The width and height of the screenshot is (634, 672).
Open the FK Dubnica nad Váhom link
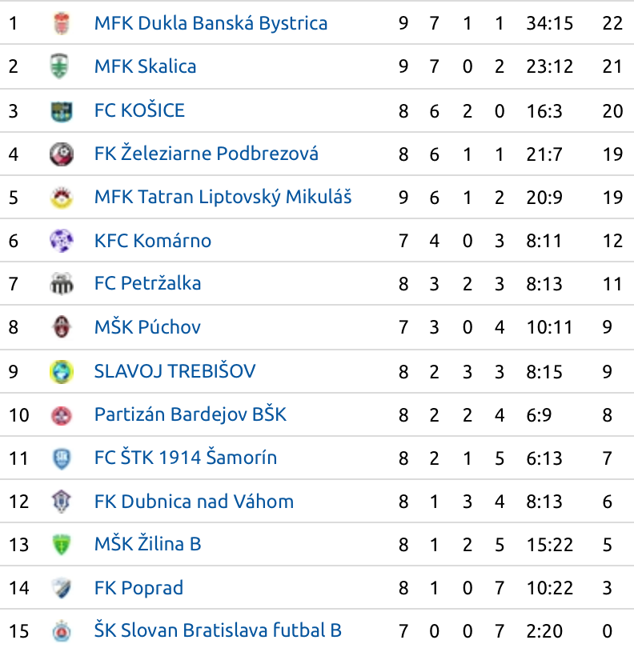coord(194,502)
